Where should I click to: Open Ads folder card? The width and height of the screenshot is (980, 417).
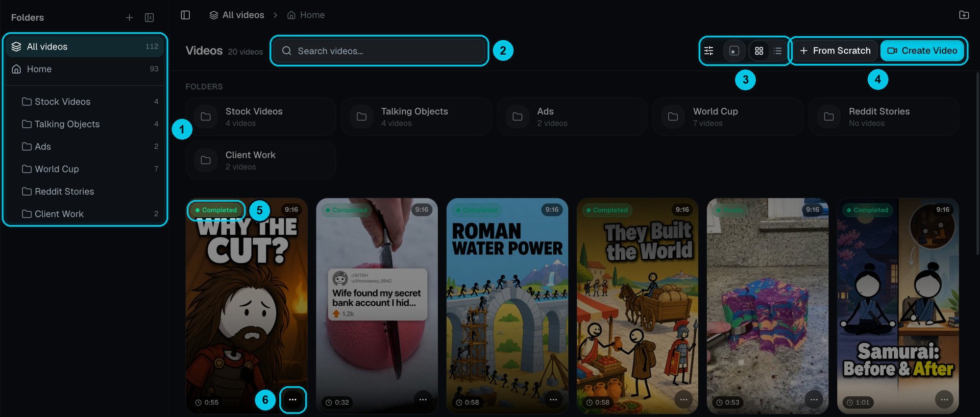tap(572, 117)
